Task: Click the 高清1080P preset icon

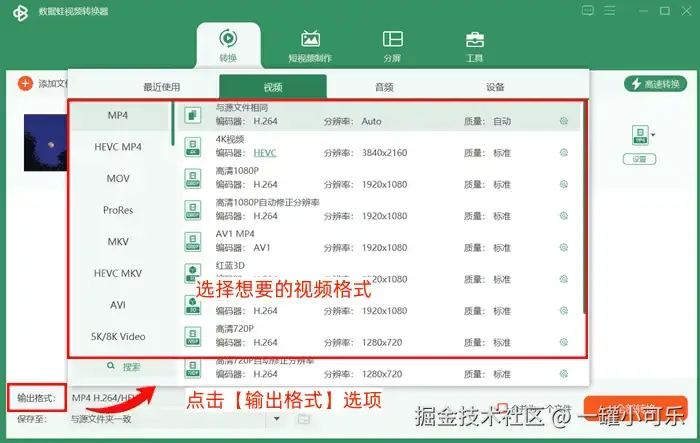Action: coord(193,179)
